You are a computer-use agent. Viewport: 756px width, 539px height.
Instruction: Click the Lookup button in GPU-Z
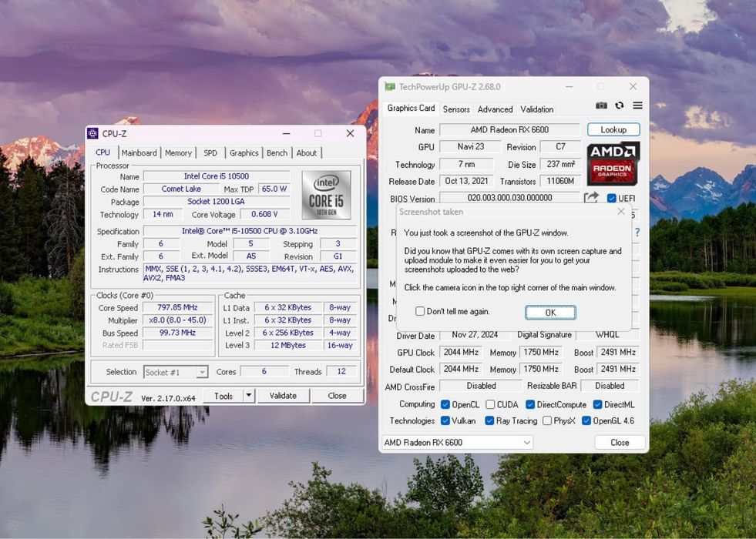click(613, 129)
